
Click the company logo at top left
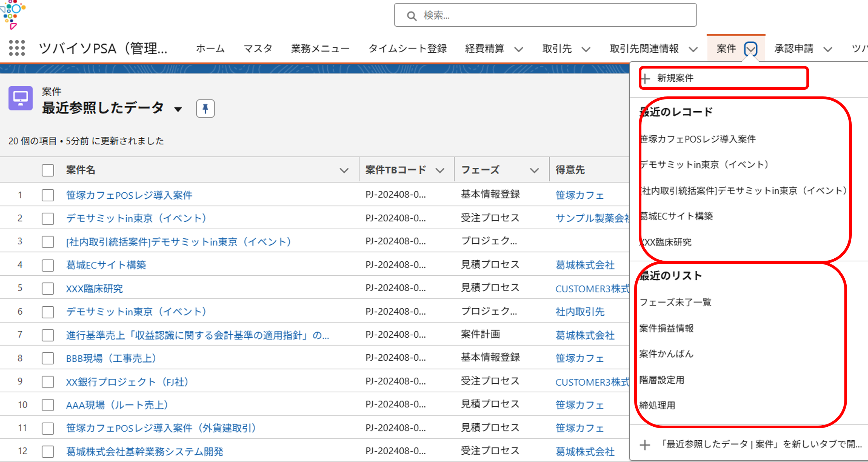pyautogui.click(x=13, y=15)
